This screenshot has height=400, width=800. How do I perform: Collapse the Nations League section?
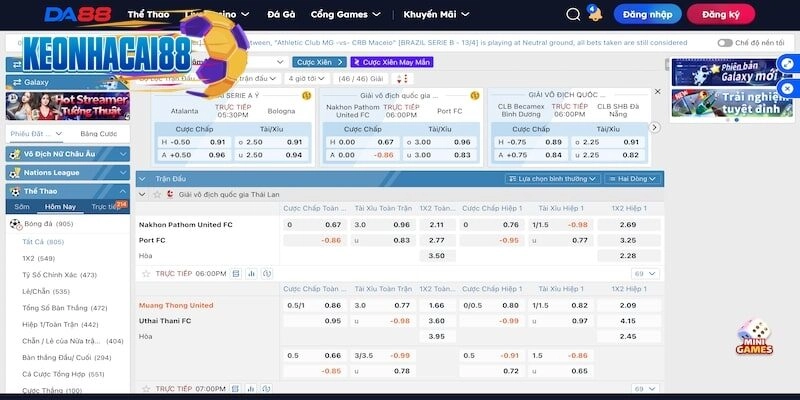tap(123, 172)
